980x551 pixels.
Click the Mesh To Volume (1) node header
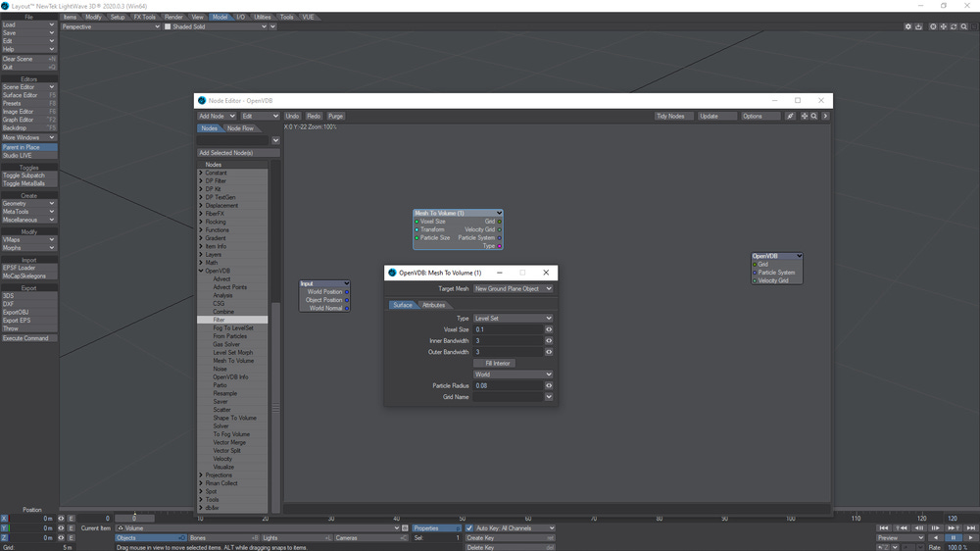[x=458, y=214]
